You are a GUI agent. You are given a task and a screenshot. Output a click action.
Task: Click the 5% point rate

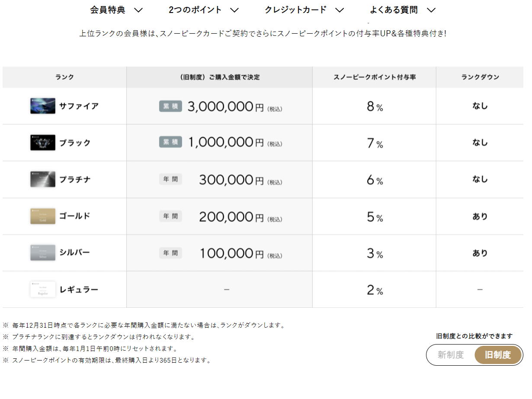pyautogui.click(x=375, y=217)
